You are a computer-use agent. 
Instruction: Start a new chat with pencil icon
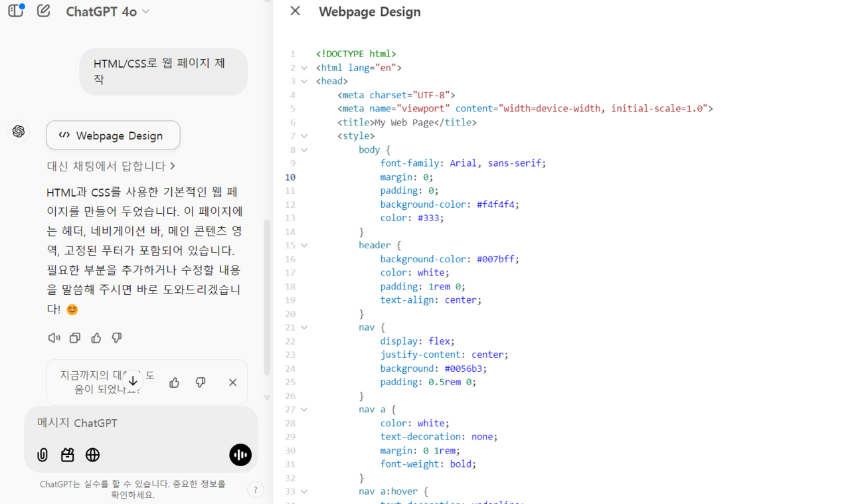pos(44,11)
